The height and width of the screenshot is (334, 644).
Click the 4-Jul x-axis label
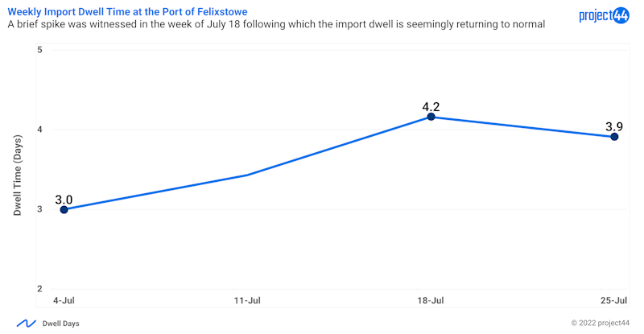pos(64,301)
